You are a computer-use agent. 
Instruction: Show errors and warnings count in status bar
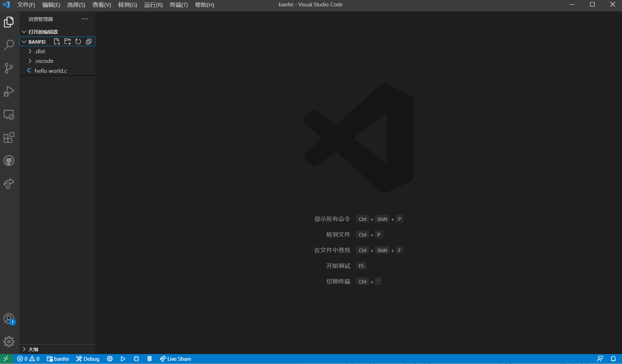click(x=28, y=359)
